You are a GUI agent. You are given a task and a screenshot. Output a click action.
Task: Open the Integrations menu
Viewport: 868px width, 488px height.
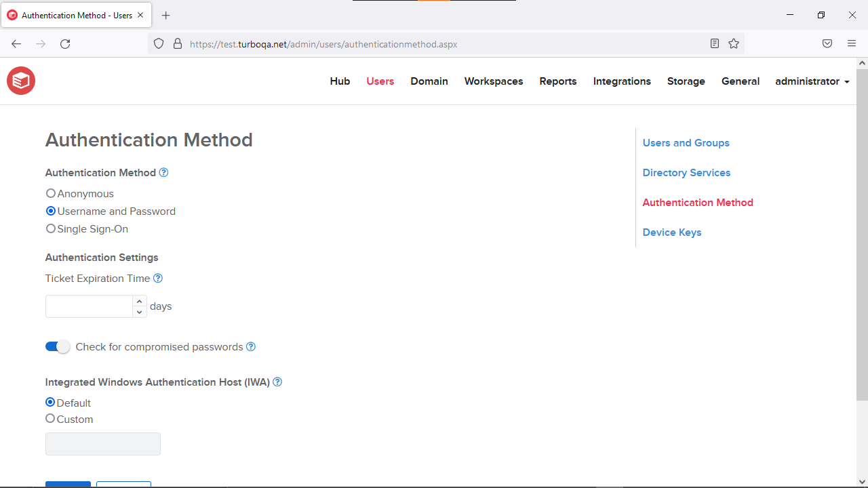click(622, 81)
